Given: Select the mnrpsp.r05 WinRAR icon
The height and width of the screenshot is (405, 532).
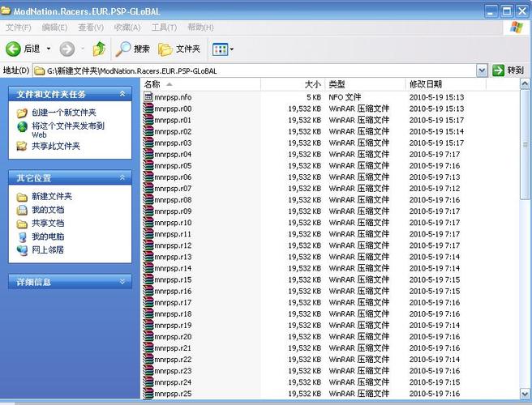Looking at the screenshot, I should pos(148,166).
